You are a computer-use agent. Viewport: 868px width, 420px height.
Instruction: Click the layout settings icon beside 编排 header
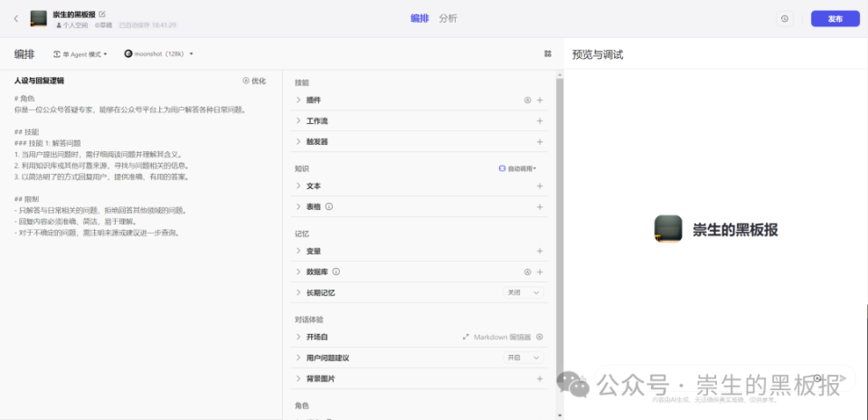pos(548,53)
